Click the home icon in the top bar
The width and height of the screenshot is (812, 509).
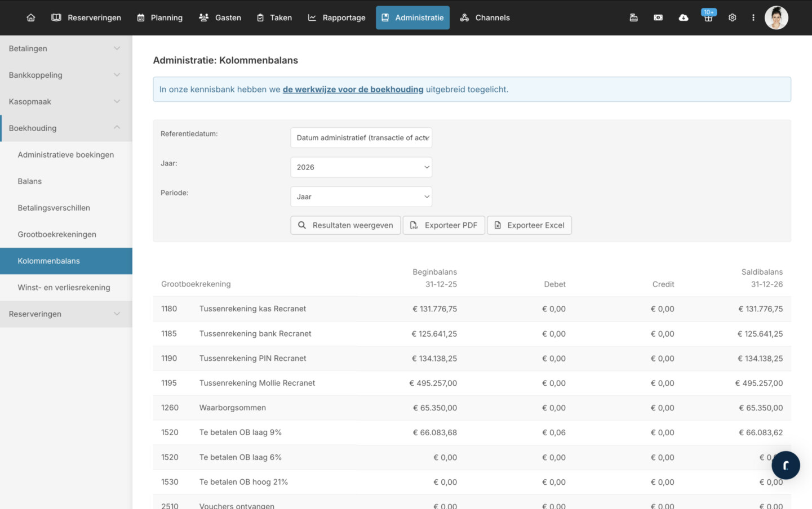pyautogui.click(x=31, y=17)
